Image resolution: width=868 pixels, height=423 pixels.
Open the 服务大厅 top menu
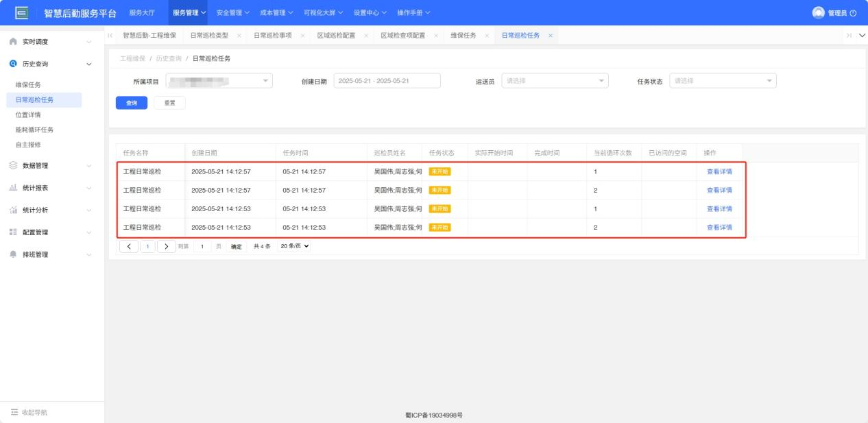tap(142, 12)
